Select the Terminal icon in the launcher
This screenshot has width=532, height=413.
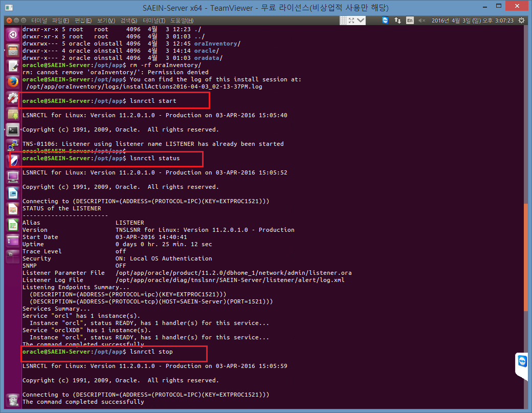pos(13,130)
